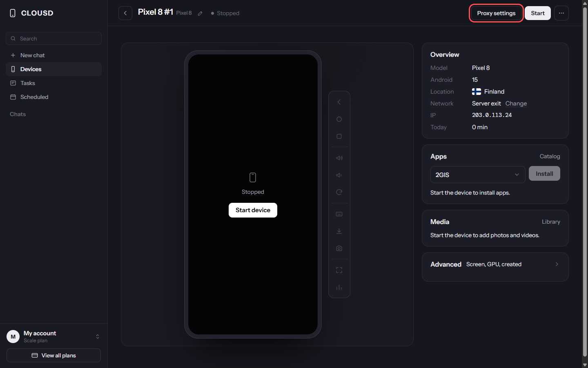
Task: Open the Devices section in sidebar
Action: (53, 69)
